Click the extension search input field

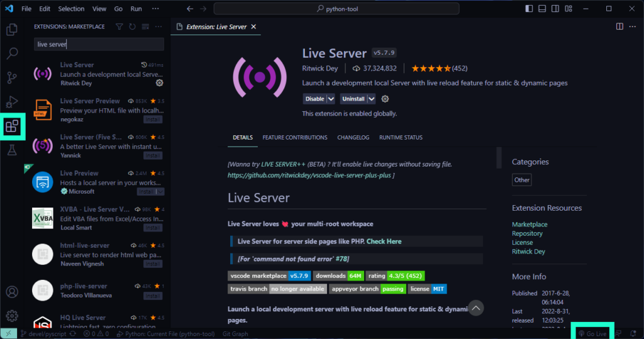click(99, 45)
